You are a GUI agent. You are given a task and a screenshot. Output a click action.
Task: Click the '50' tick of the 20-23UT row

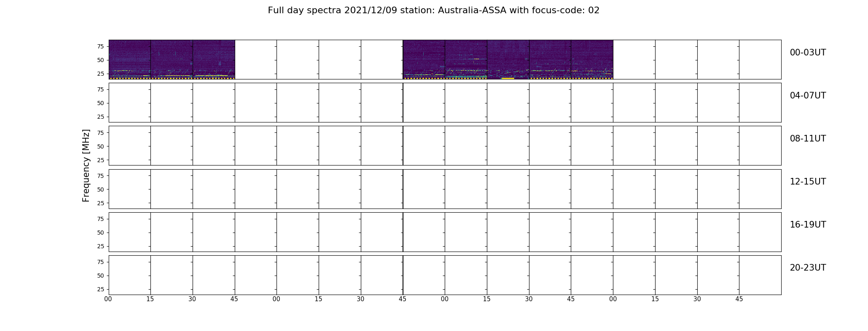click(x=100, y=276)
